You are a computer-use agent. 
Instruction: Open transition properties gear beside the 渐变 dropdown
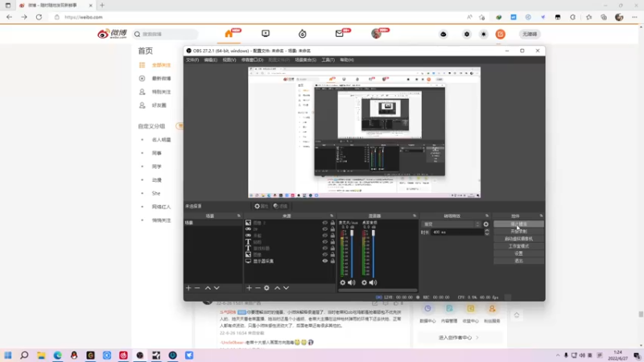click(x=486, y=224)
